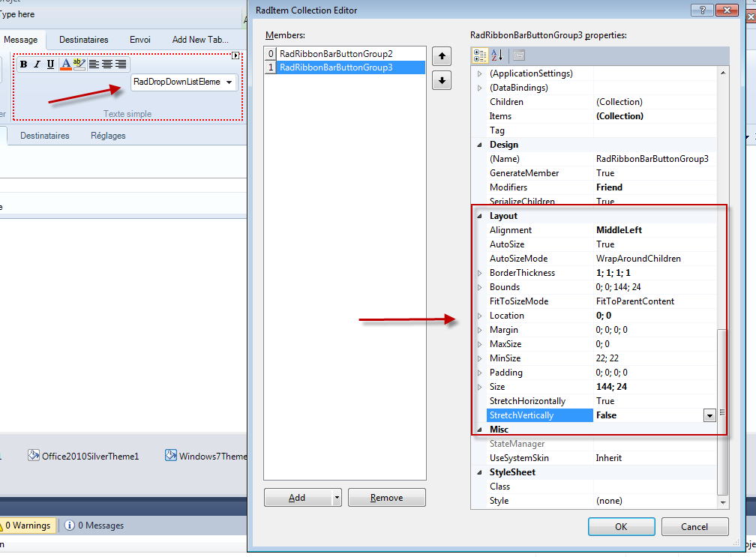Move selected member up
Image resolution: width=756 pixels, height=557 pixels.
click(x=442, y=56)
